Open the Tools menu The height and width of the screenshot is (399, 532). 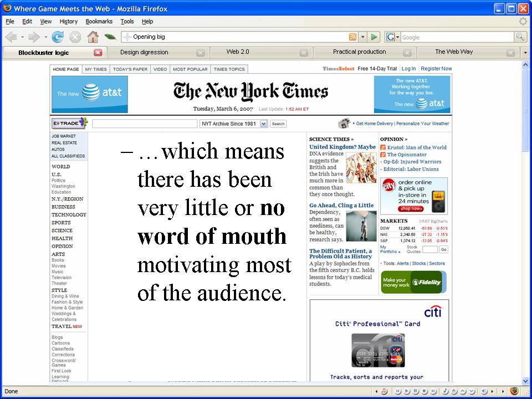(127, 22)
